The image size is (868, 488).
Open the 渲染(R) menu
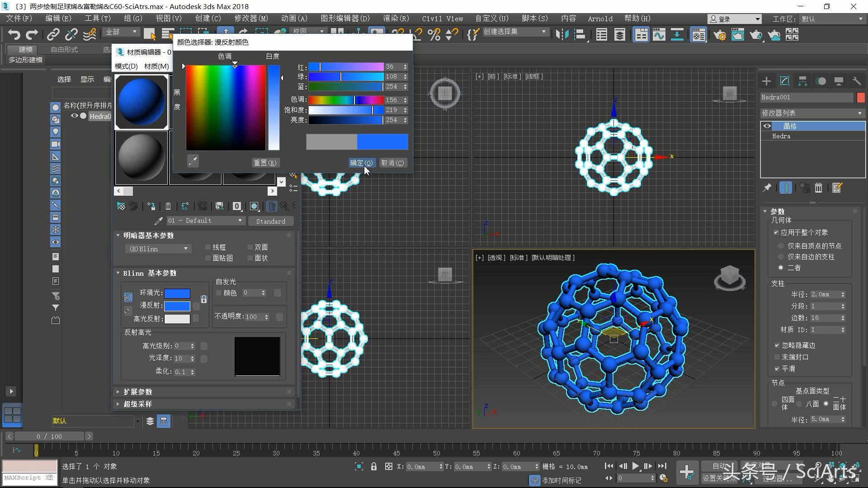[x=395, y=19]
